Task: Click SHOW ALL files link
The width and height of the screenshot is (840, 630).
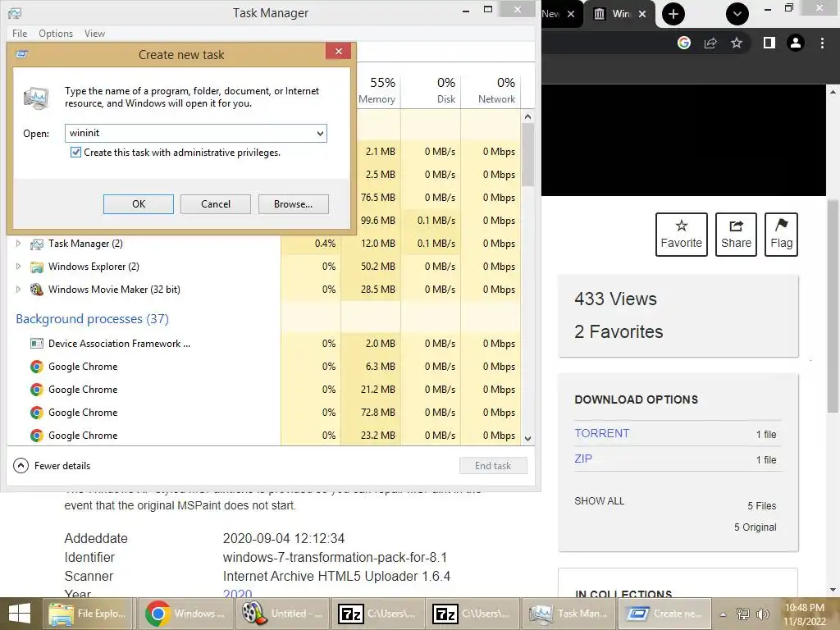Action: tap(599, 501)
